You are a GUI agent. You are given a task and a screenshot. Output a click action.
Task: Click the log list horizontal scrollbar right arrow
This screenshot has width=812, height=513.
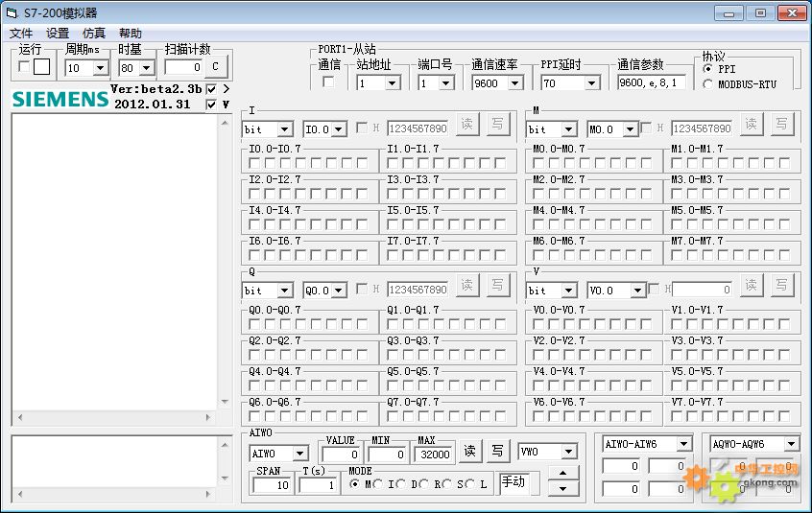(208, 417)
